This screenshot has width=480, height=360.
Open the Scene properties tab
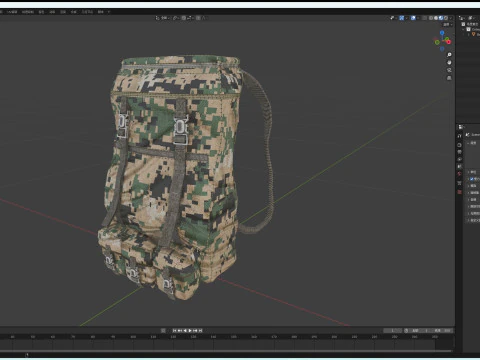(460, 166)
